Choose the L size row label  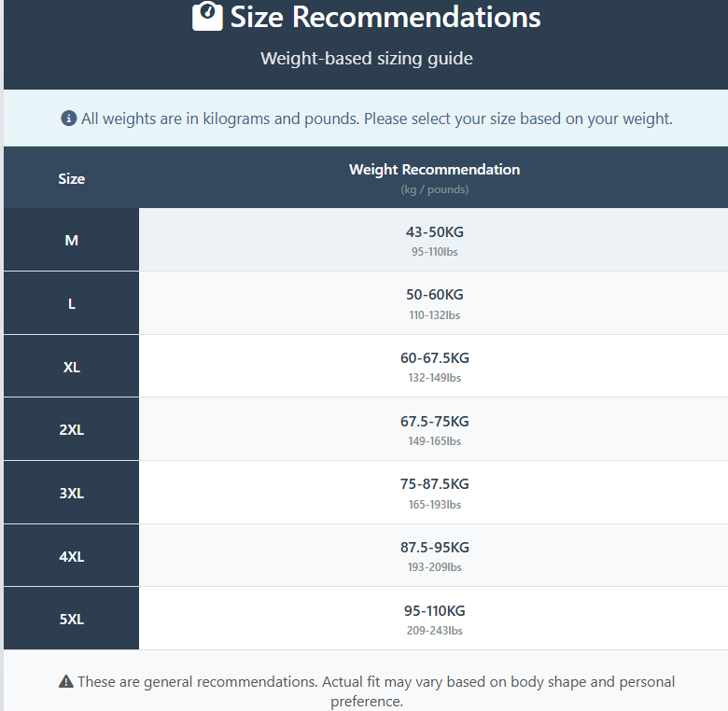coord(72,303)
